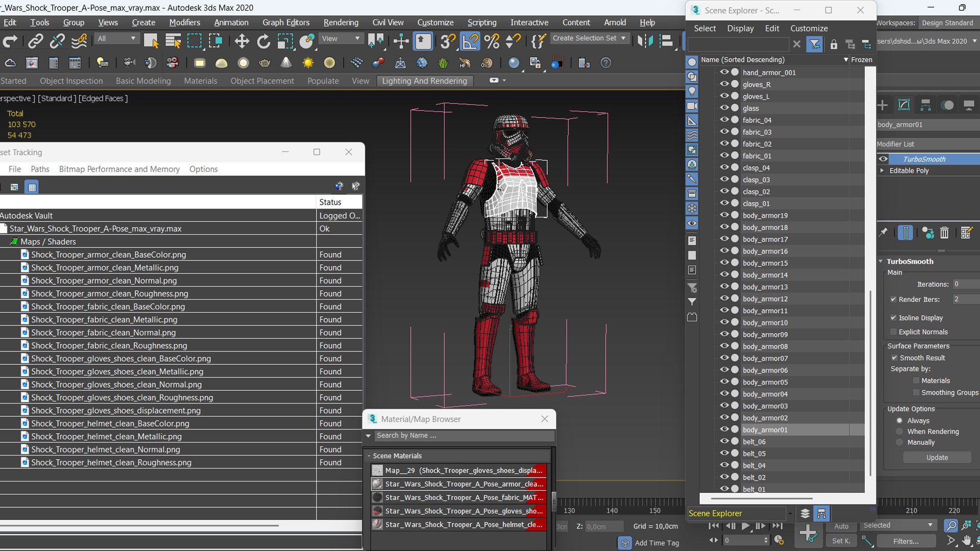Image resolution: width=980 pixels, height=551 pixels.
Task: Open Graph Editors menu
Action: 286,22
